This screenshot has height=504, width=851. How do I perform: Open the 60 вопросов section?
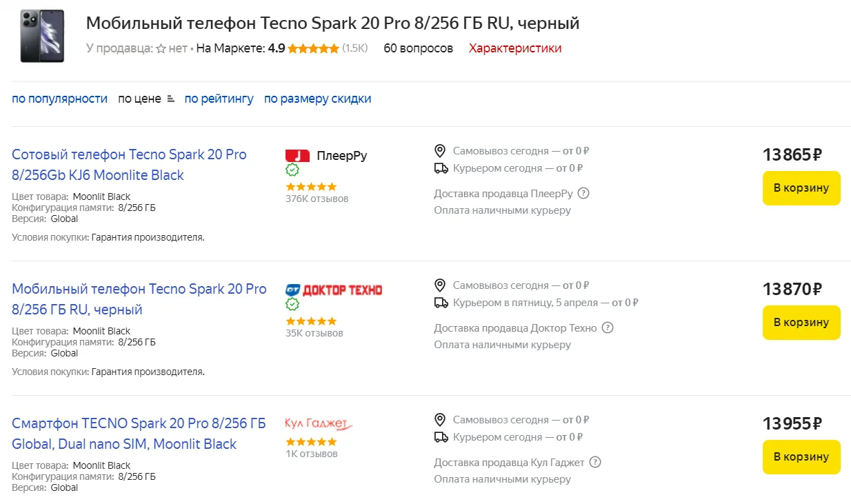tap(418, 48)
